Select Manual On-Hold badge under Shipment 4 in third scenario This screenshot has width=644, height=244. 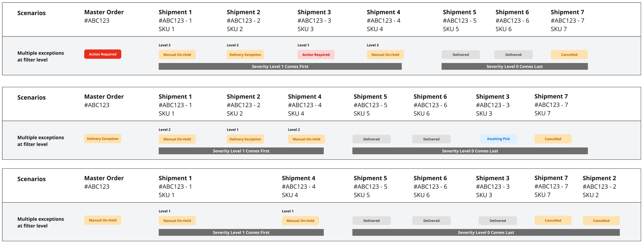[300, 221]
